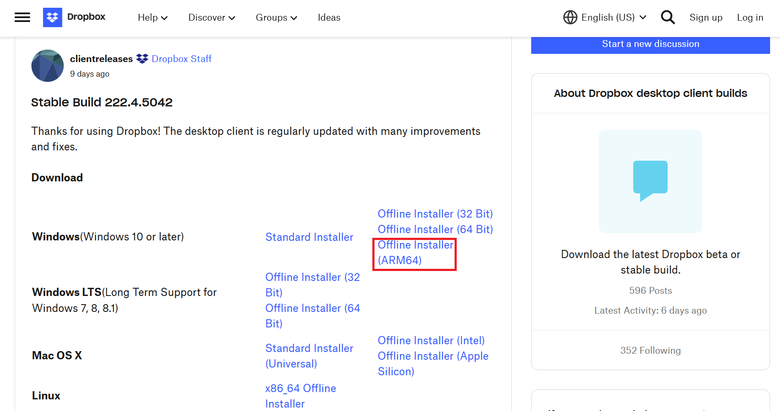The height and width of the screenshot is (411, 780).
Task: Click About Dropbox desktop client builds title
Action: point(650,94)
